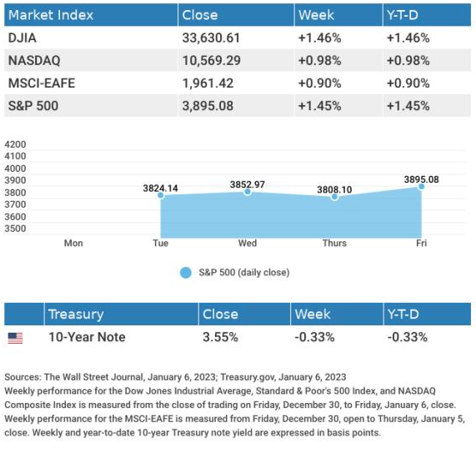Select the DJIA row label
This screenshot has height=458, width=476.
click(x=23, y=38)
